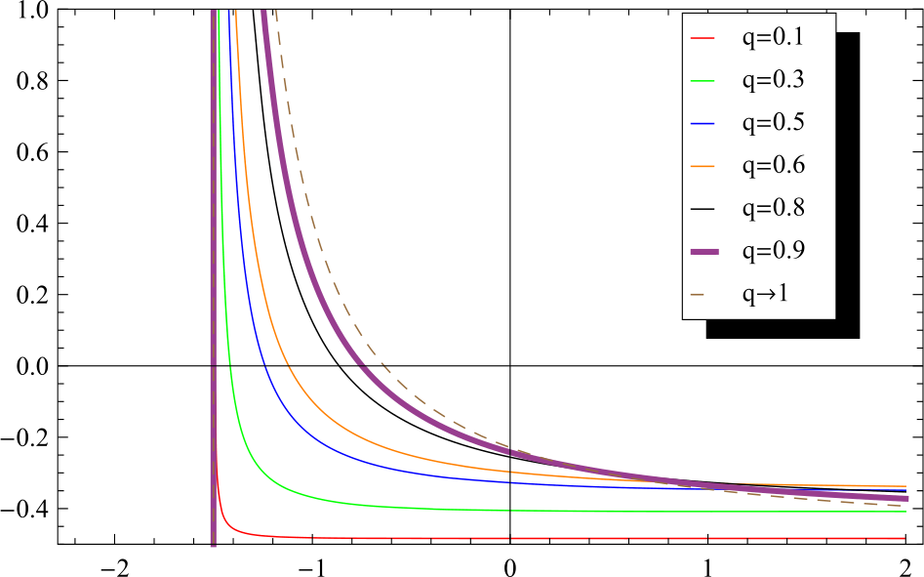This screenshot has height=577, width=924.
Task: Select the y-axis tick label '0.0'
Action: (x=32, y=366)
